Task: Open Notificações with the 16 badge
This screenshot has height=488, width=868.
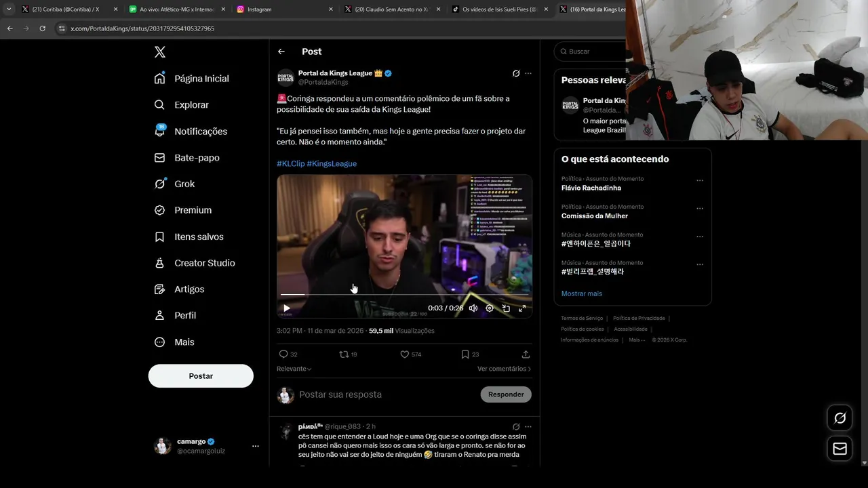Action: tap(191, 131)
